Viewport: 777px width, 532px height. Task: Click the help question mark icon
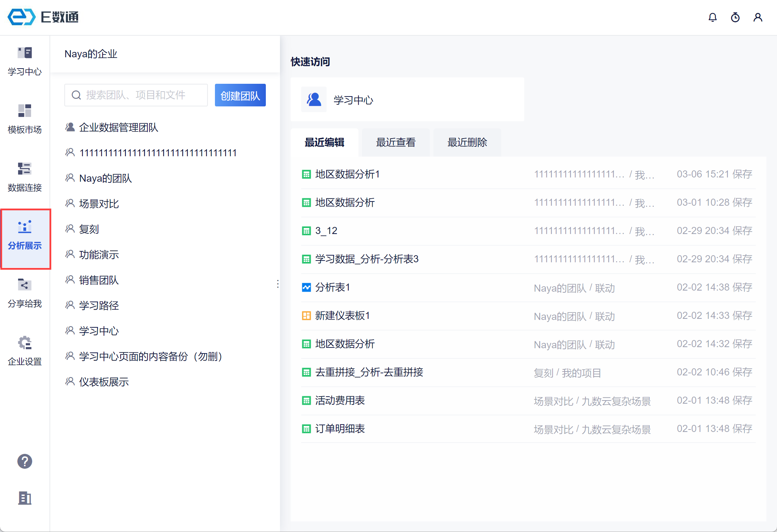(x=25, y=461)
